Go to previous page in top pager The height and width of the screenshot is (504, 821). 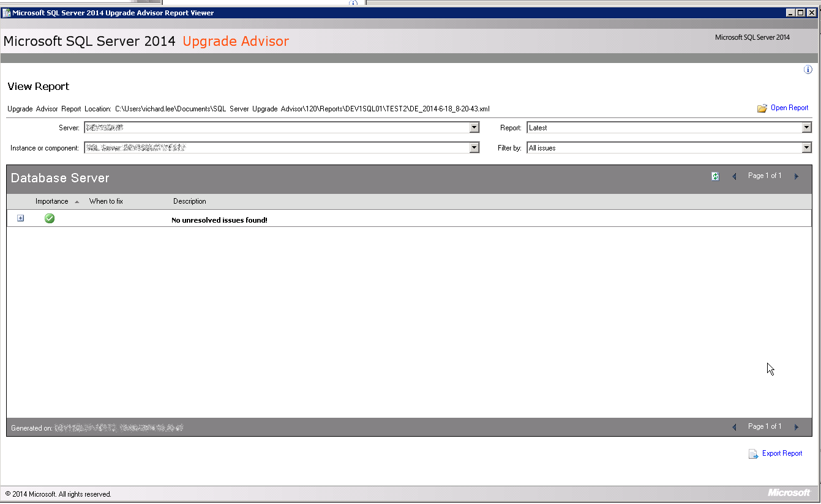[735, 177]
